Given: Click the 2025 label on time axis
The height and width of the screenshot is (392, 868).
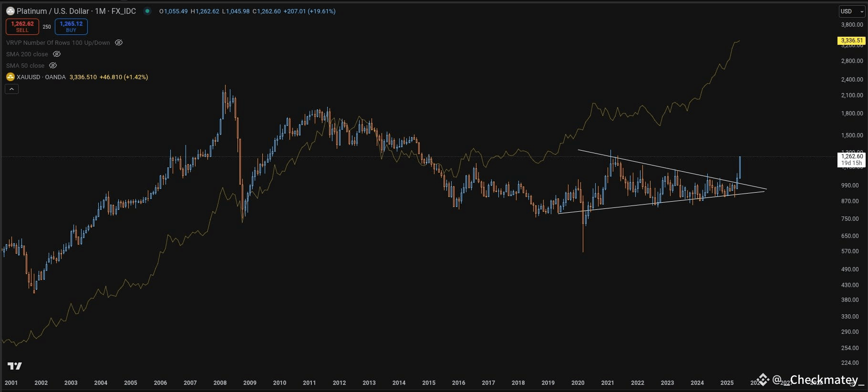Looking at the screenshot, I should tap(727, 383).
